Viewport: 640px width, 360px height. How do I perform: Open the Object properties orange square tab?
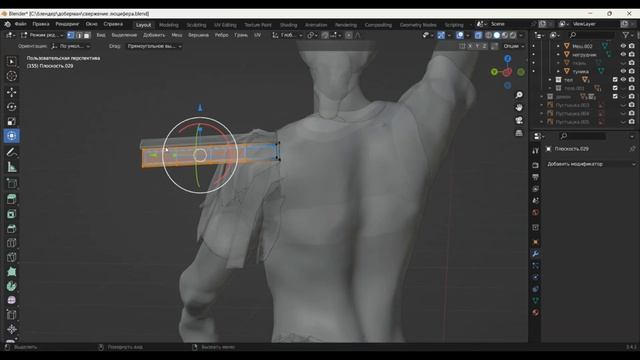pyautogui.click(x=536, y=242)
